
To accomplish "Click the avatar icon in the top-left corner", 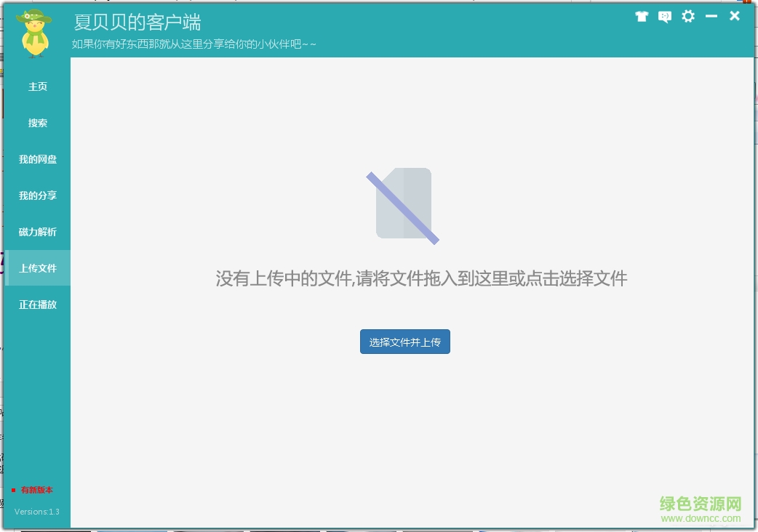I will click(33, 32).
